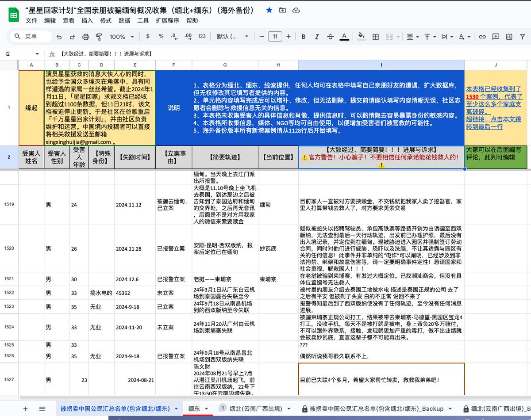Toggle bold formatting

[x=304, y=37]
